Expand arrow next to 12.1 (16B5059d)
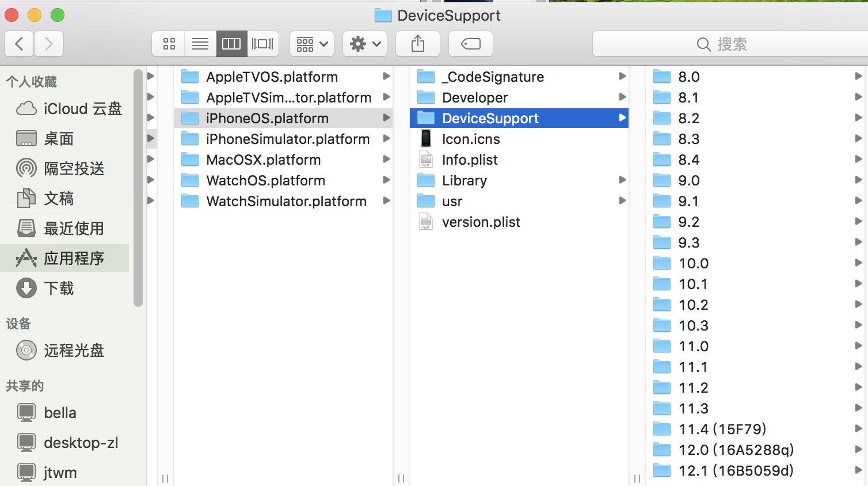This screenshot has width=868, height=486. pyautogui.click(x=858, y=470)
